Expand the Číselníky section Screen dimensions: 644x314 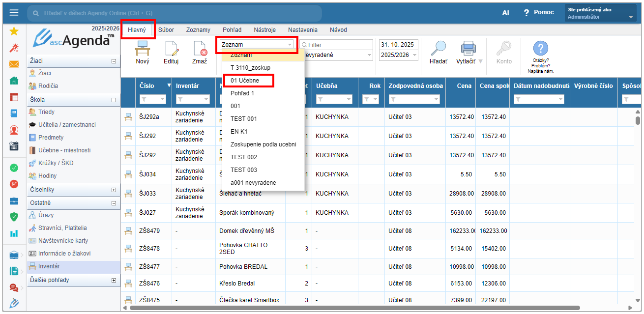click(x=114, y=190)
